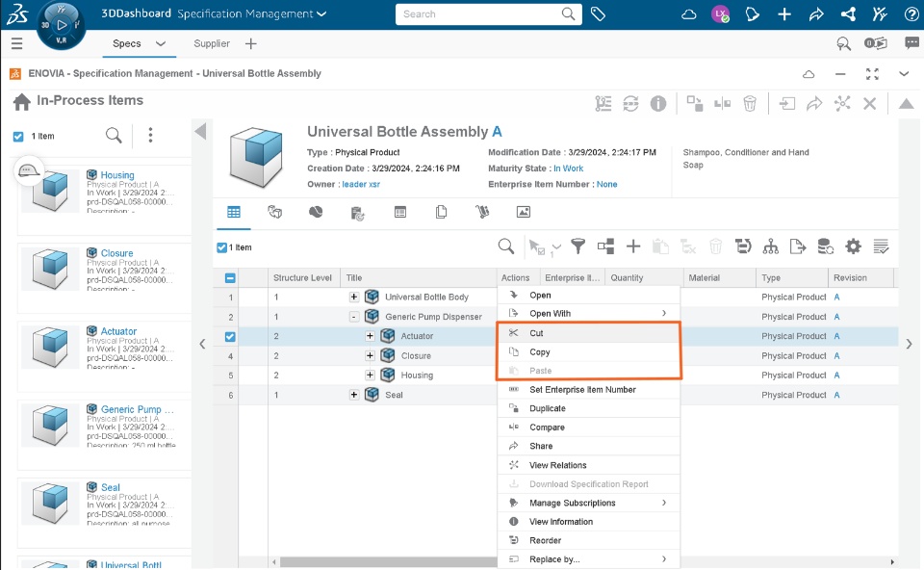Click the refresh icon in the header toolbar
Viewport: 924px width, 570px height.
pyautogui.click(x=630, y=104)
